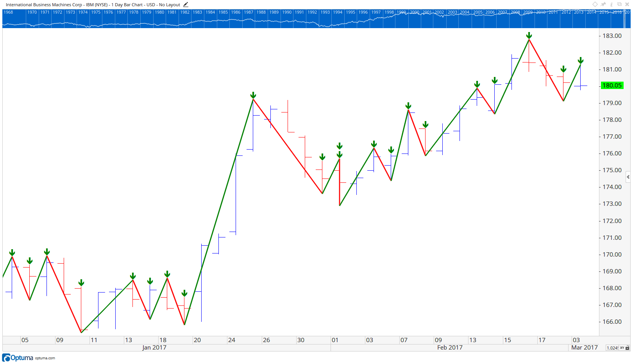The image size is (633, 364).
Task: Click the pencil edit icon beside chart title
Action: pos(186,5)
